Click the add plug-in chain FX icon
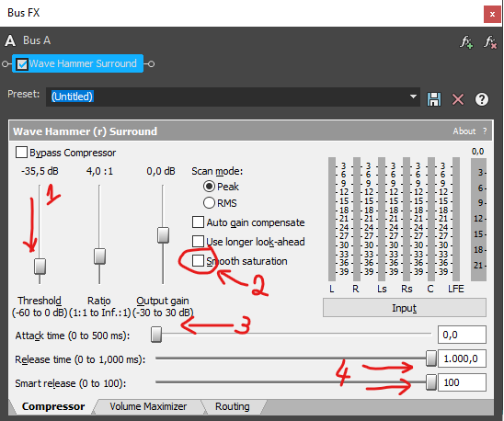 [466, 41]
